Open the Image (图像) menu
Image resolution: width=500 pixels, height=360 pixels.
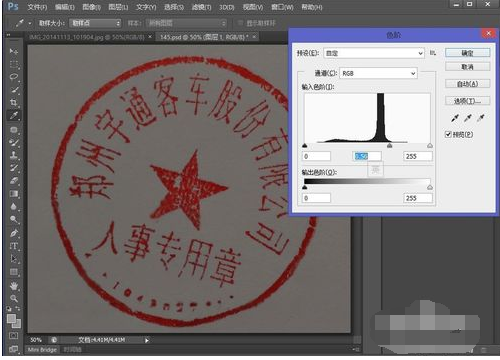[91, 7]
